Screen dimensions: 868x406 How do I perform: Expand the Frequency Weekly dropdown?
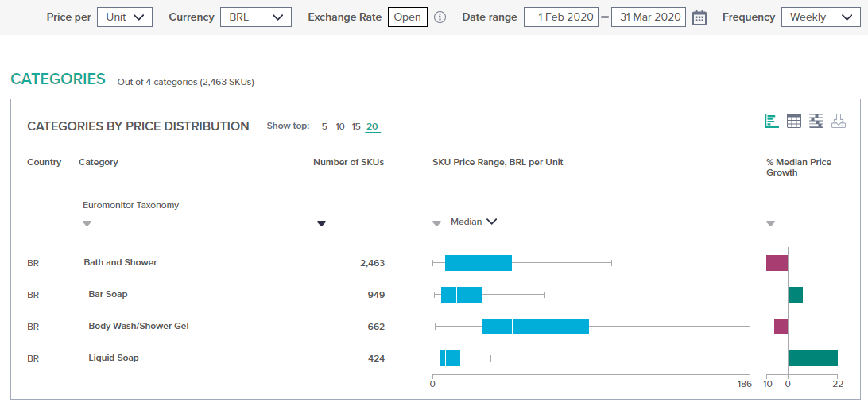(821, 17)
